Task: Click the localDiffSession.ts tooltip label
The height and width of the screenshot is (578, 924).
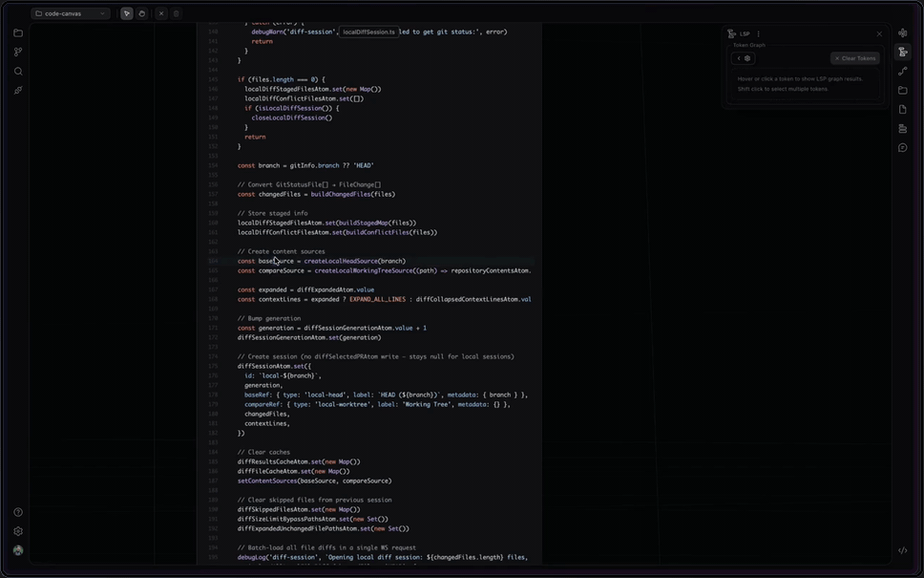Action: pyautogui.click(x=368, y=32)
